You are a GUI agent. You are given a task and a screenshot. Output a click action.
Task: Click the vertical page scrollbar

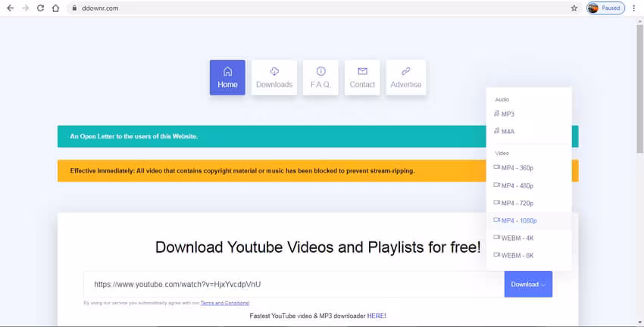pos(640,89)
